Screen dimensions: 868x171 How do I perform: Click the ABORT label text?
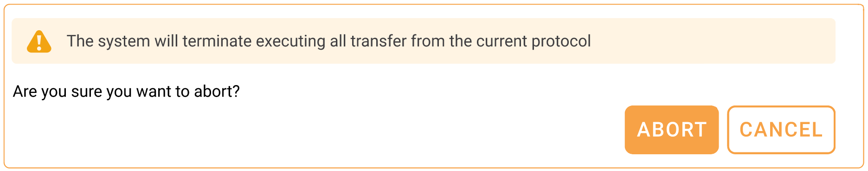point(672,130)
